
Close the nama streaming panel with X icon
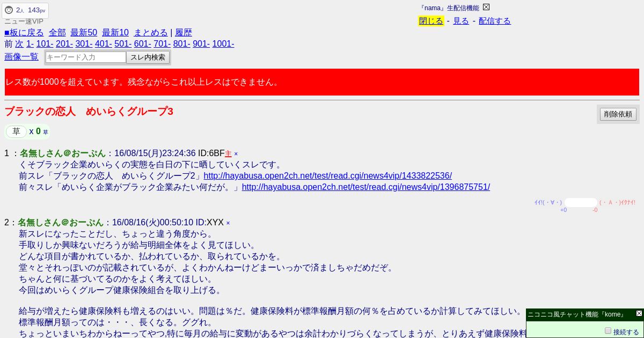[x=486, y=7]
